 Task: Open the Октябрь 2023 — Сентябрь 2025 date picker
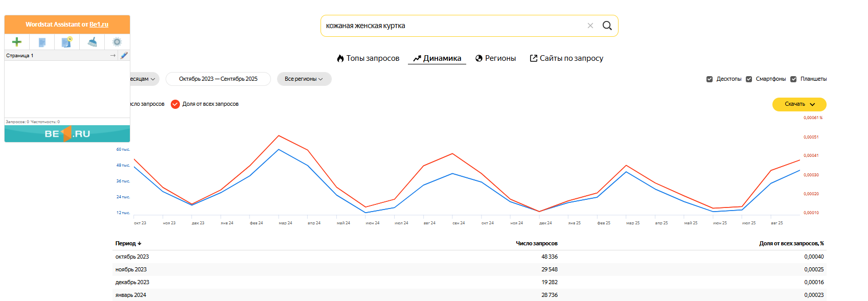[x=218, y=79]
